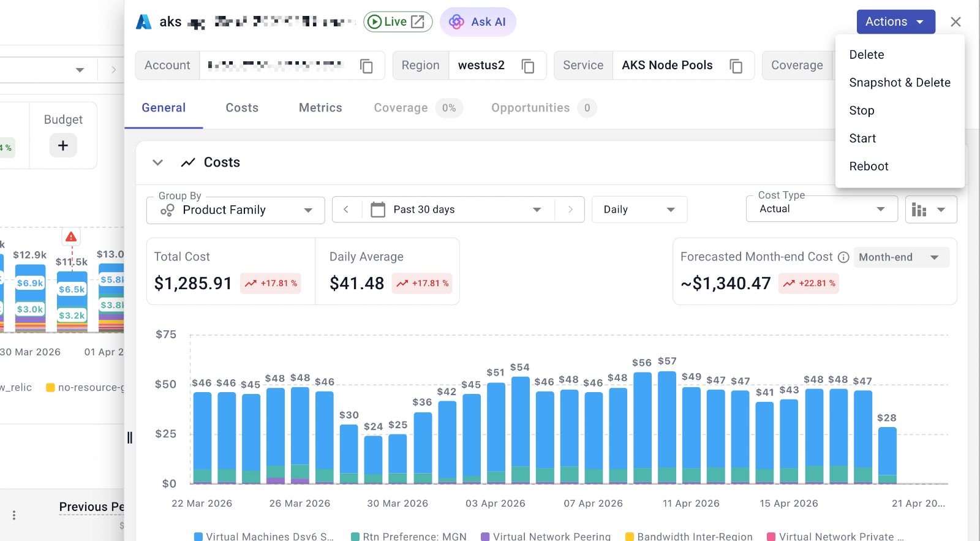The height and width of the screenshot is (541, 980).
Task: Collapse the Costs section chevron
Action: (x=158, y=162)
